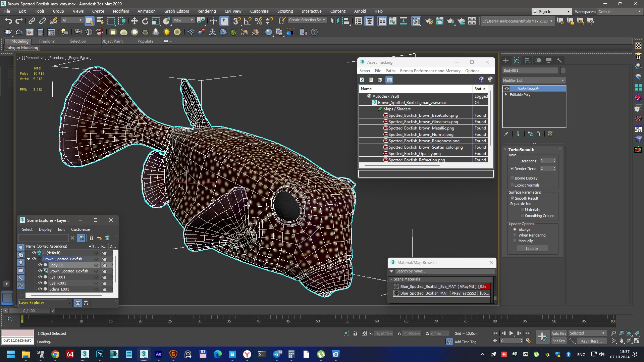Click the Redo arrow icon
This screenshot has width=644, height=362.
[19, 21]
